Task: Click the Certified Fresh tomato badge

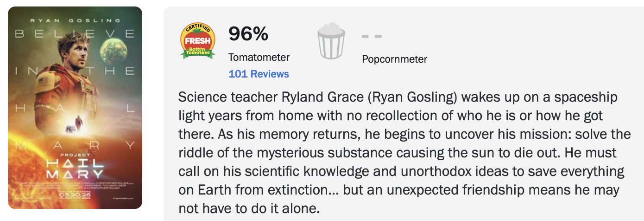Action: click(198, 41)
